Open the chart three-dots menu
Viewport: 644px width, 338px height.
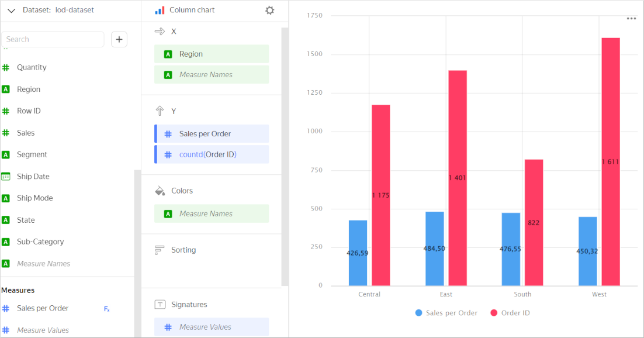coord(631,19)
